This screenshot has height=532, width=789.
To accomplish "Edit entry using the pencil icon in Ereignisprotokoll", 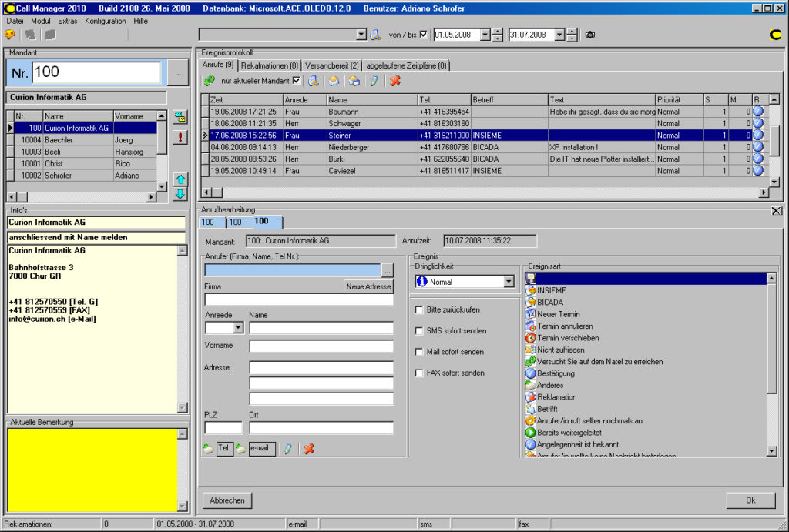I will (x=375, y=80).
